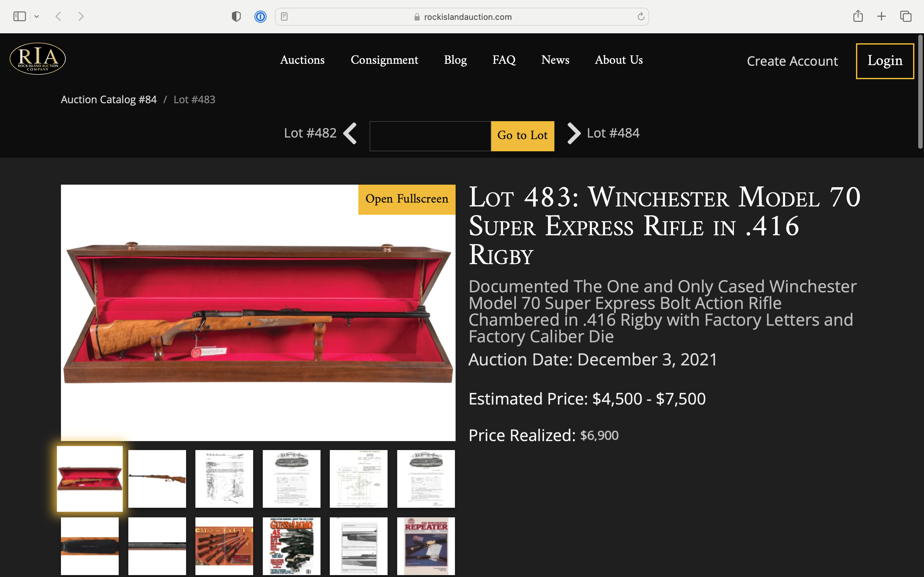
Task: Show the reader view page icon
Action: (284, 16)
